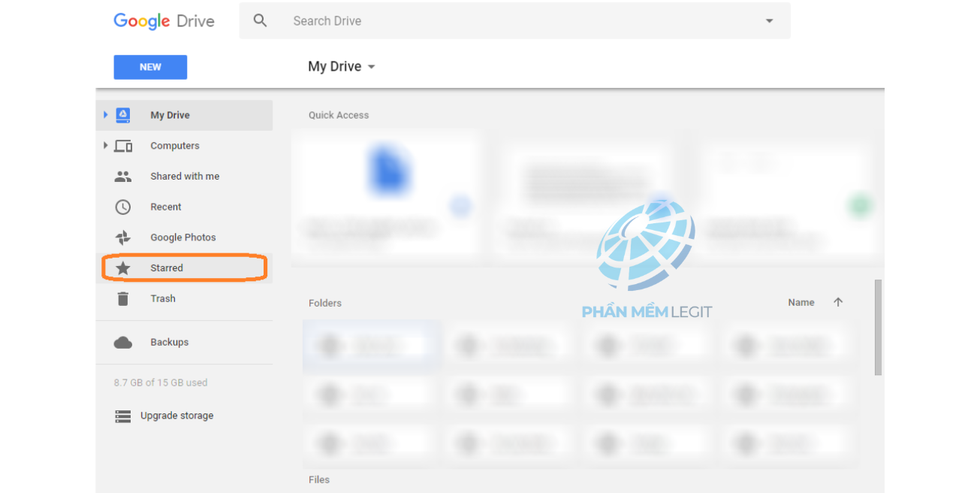Open Google Photos in sidebar
Screen dimensions: 980x493
click(183, 237)
